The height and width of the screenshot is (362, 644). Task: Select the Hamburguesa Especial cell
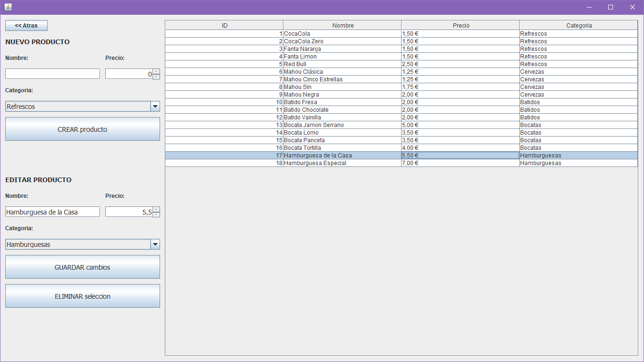pos(342,163)
